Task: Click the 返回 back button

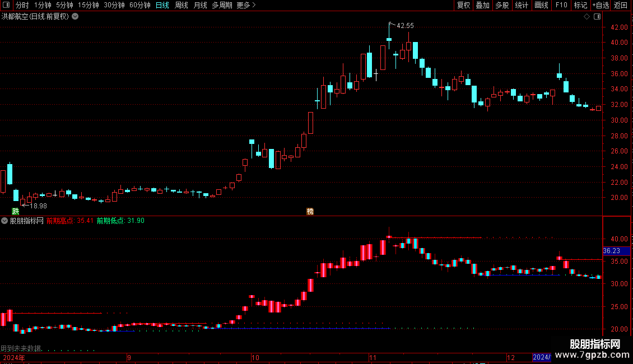Action: point(621,5)
